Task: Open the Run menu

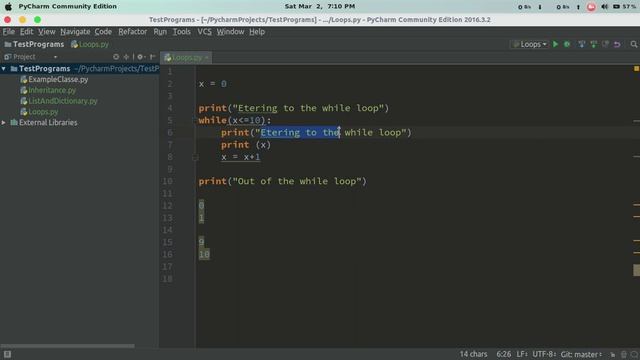Action: [x=160, y=32]
